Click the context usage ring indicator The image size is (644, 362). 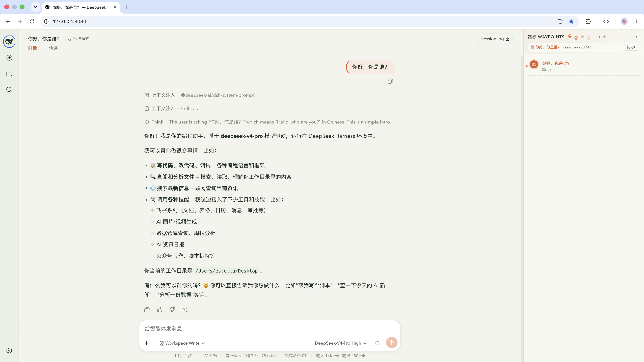pyautogui.click(x=377, y=343)
